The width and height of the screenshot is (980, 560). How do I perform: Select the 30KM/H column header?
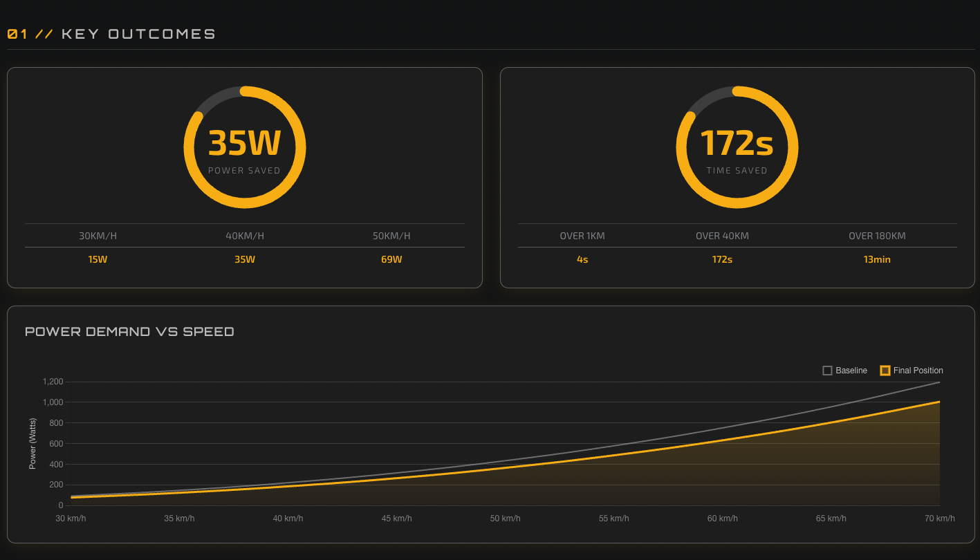click(98, 236)
